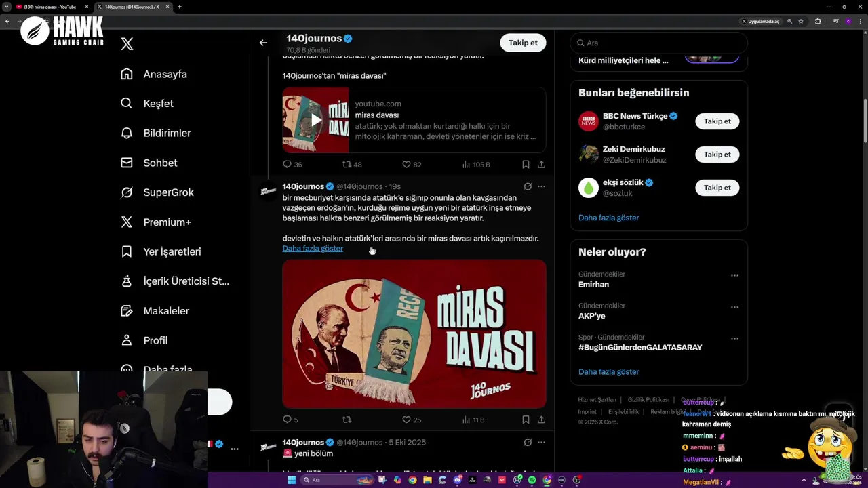Share the post with 105 B views

click(x=541, y=165)
